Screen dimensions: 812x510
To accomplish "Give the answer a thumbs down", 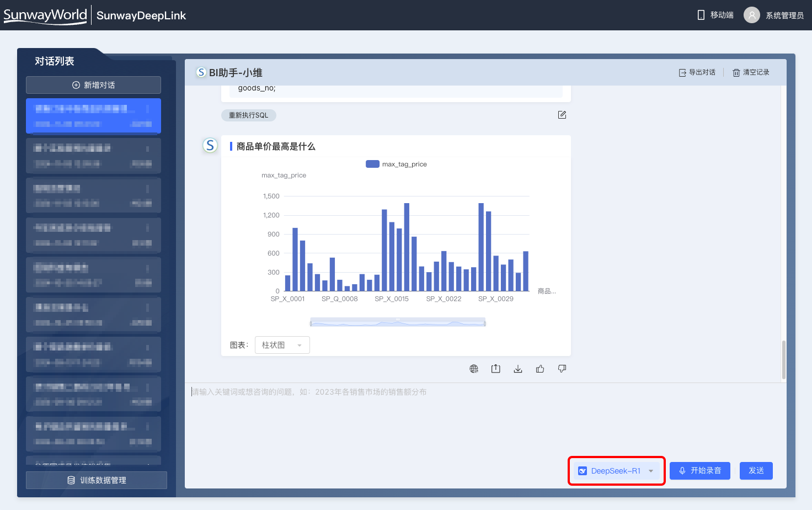I will (562, 369).
